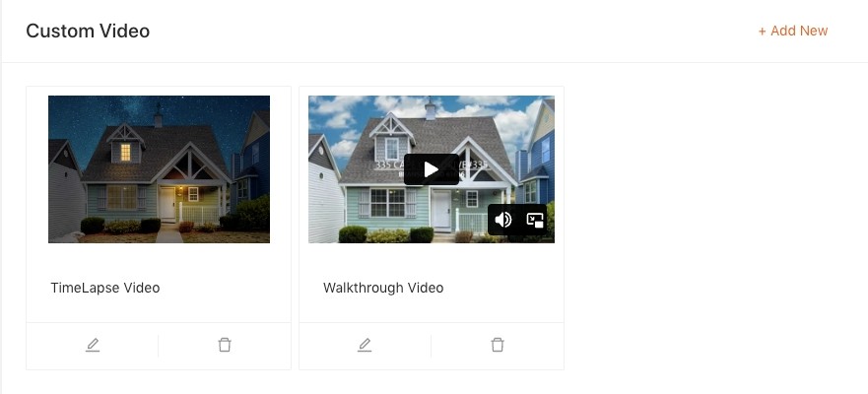868x394 pixels.
Task: Select the TimeLapse Video title text
Action: (x=105, y=288)
